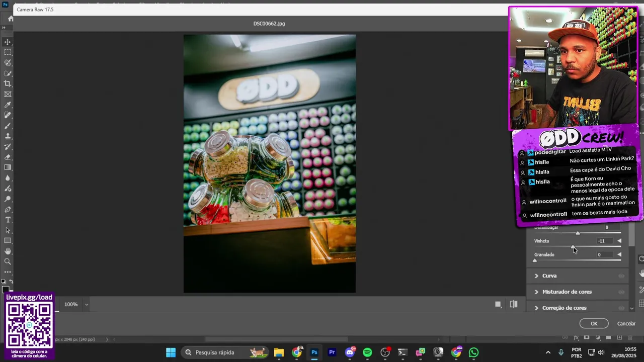Open Discord from taskbar
Viewport: 644px width, 362px height.
350,352
